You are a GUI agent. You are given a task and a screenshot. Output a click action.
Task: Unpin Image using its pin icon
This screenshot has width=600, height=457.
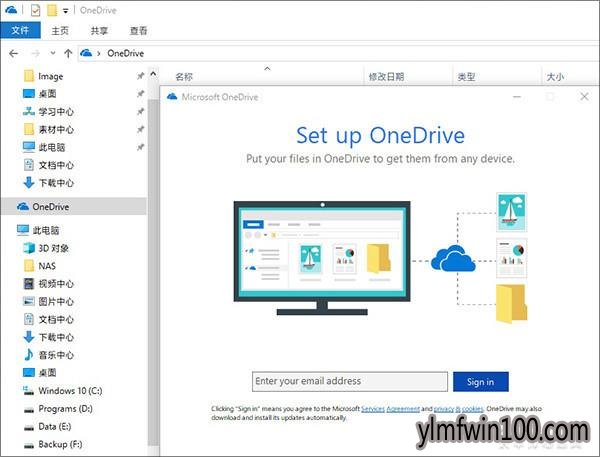tap(140, 76)
